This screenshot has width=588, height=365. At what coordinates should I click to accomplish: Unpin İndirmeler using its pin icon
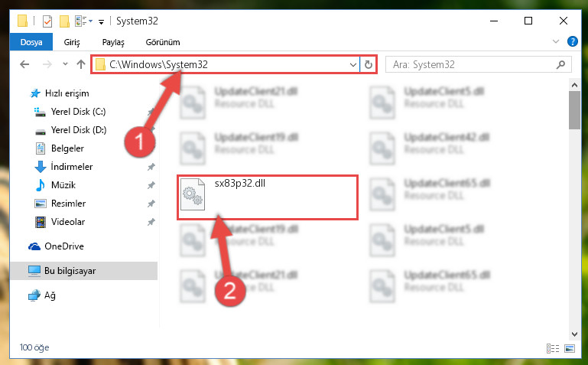pyautogui.click(x=151, y=167)
